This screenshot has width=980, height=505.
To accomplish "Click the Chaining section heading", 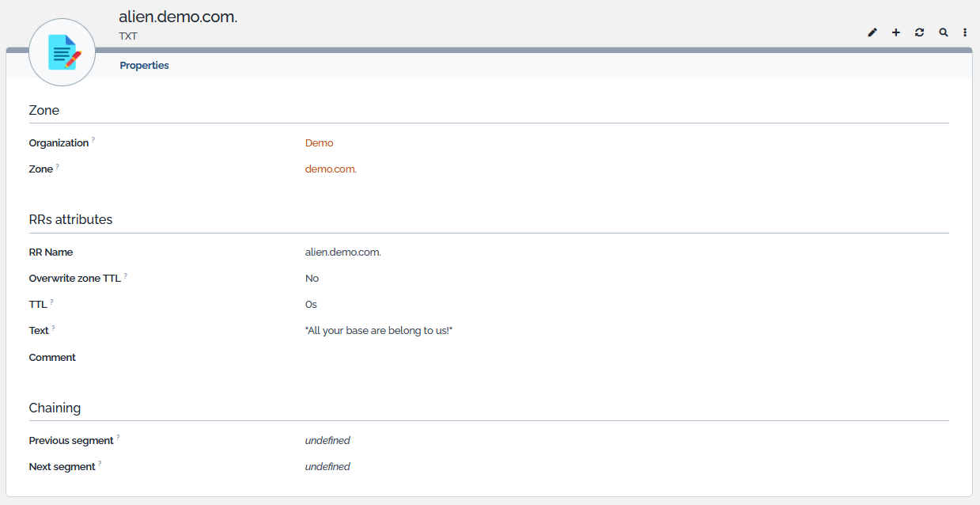I will click(x=55, y=408).
